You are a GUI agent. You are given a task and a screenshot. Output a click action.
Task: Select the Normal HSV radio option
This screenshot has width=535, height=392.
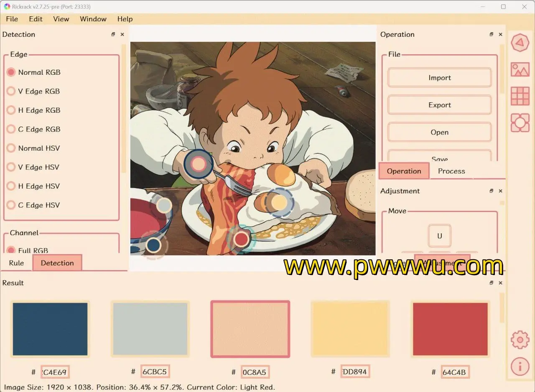tap(11, 148)
